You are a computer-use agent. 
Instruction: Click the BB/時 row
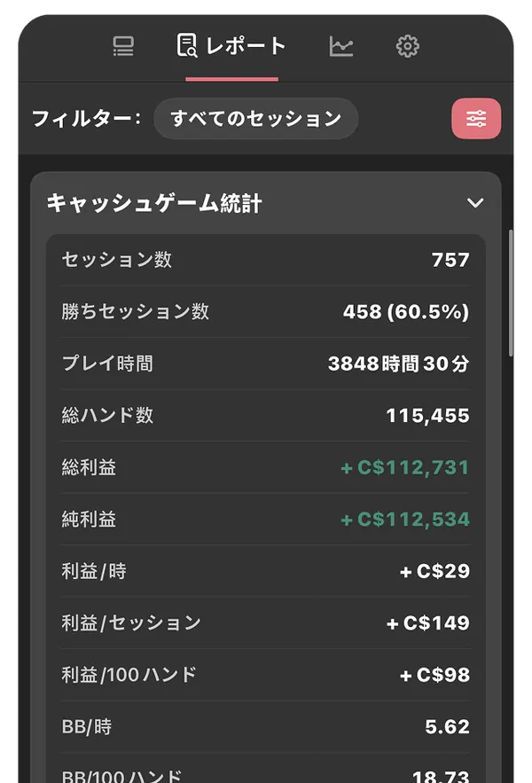point(265,727)
